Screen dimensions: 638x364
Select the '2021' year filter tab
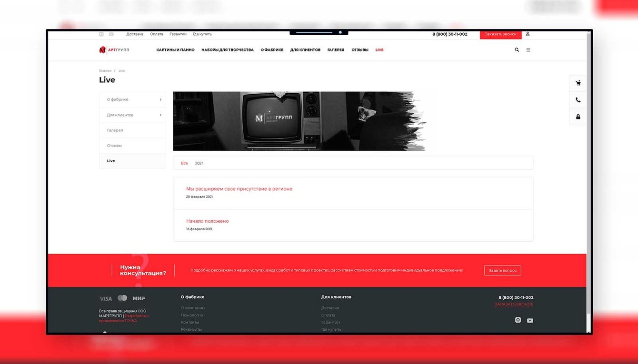[199, 163]
